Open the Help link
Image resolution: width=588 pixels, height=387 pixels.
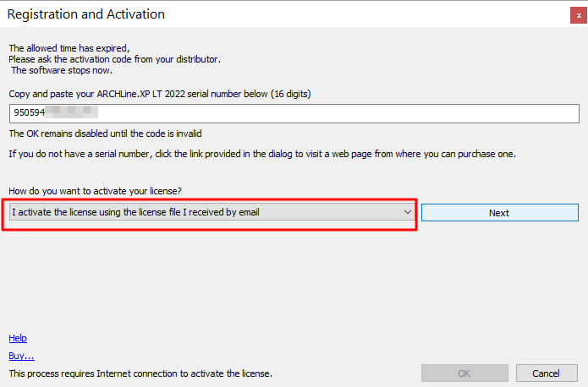18,338
